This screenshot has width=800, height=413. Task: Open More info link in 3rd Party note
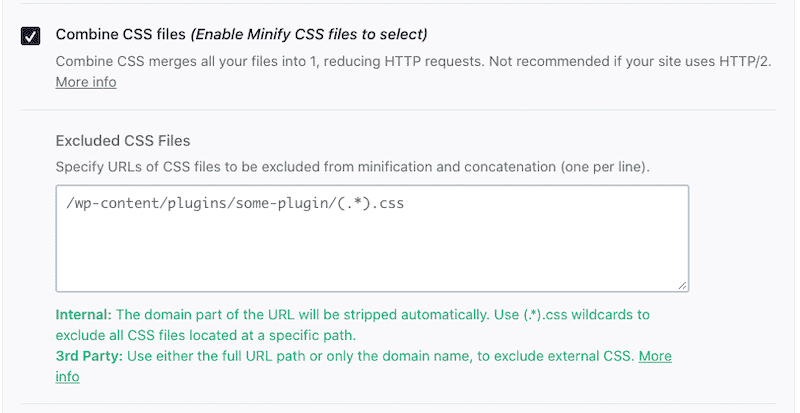coord(655,356)
